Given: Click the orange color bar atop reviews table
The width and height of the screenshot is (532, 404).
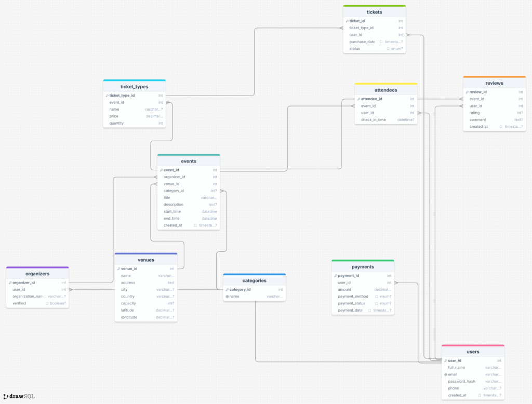Looking at the screenshot, I should tap(494, 77).
